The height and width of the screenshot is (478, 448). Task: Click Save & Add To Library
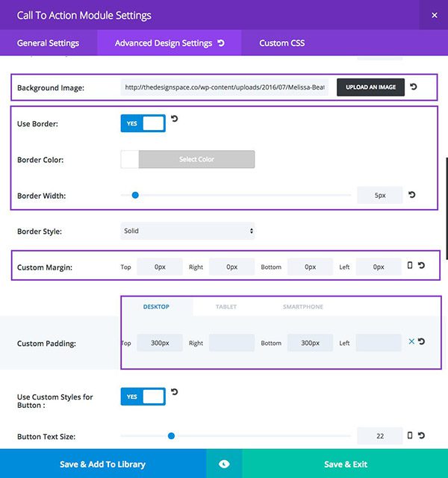tap(103, 464)
